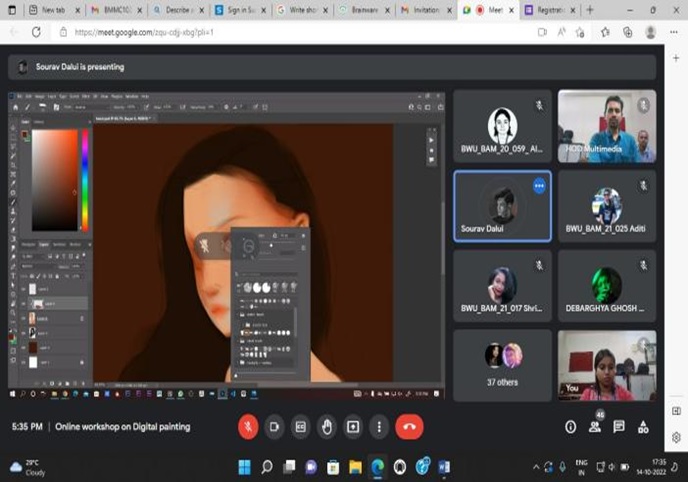Switch to the Sign in browser tab
688x482 pixels.
point(235,9)
